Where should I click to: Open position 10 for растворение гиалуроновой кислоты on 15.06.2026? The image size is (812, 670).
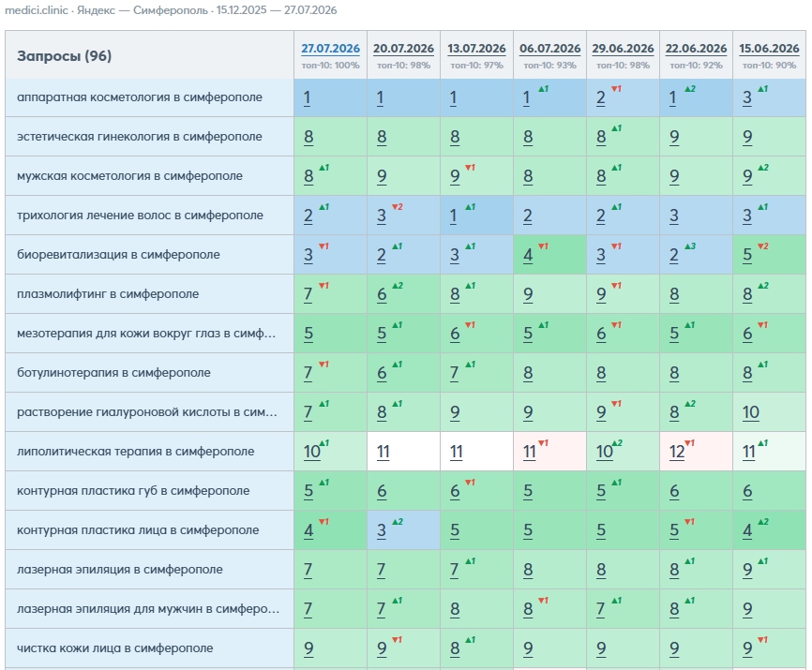pos(750,412)
